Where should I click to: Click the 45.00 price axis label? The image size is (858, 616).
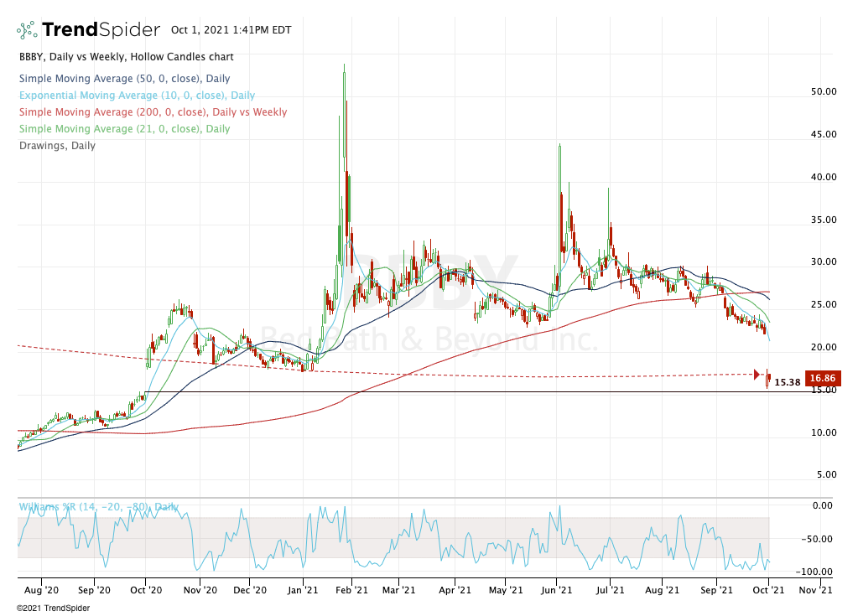coord(824,134)
